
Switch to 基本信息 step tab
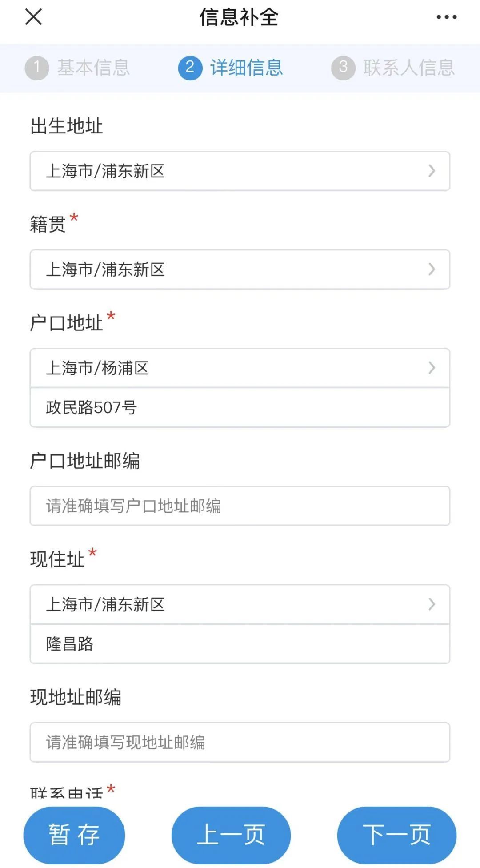[x=93, y=68]
